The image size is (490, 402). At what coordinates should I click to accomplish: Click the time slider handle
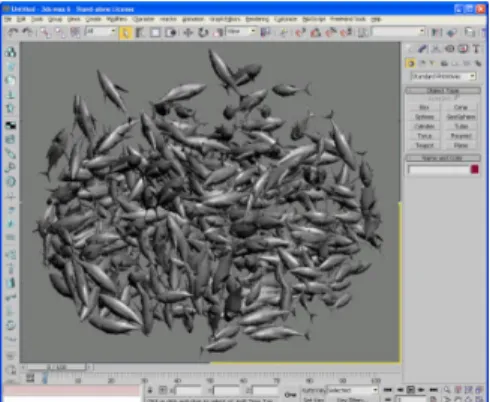point(57,367)
